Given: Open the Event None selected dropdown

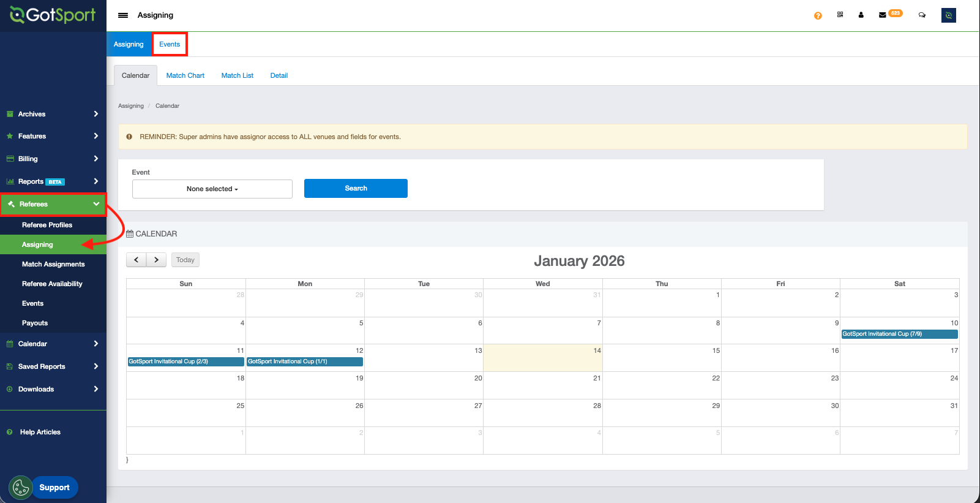Looking at the screenshot, I should tap(212, 189).
